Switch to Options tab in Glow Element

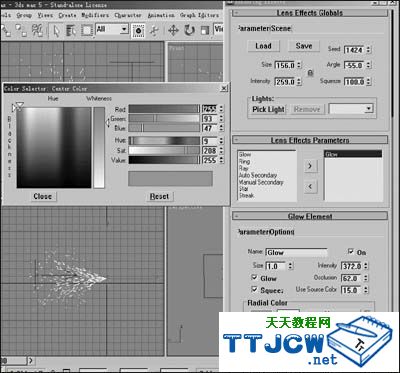282,232
